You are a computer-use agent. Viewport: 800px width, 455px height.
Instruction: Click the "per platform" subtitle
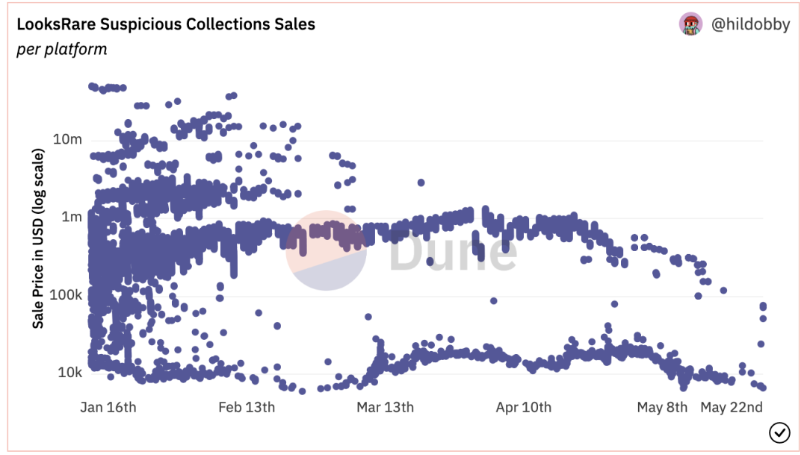pos(62,49)
